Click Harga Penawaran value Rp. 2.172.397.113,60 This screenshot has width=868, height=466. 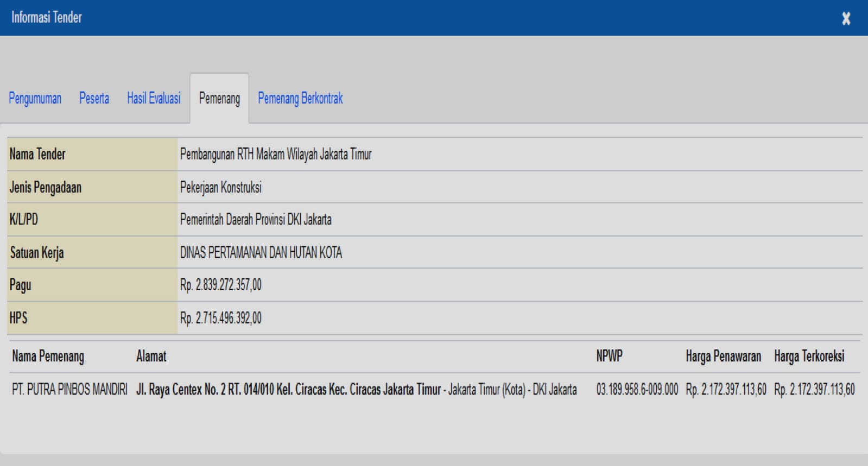(x=726, y=390)
